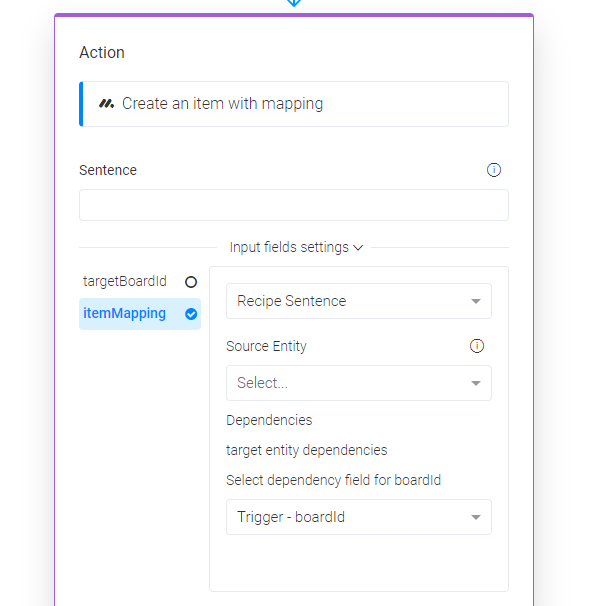The height and width of the screenshot is (606, 597).
Task: Open the Sentence info icon
Action: (x=493, y=170)
